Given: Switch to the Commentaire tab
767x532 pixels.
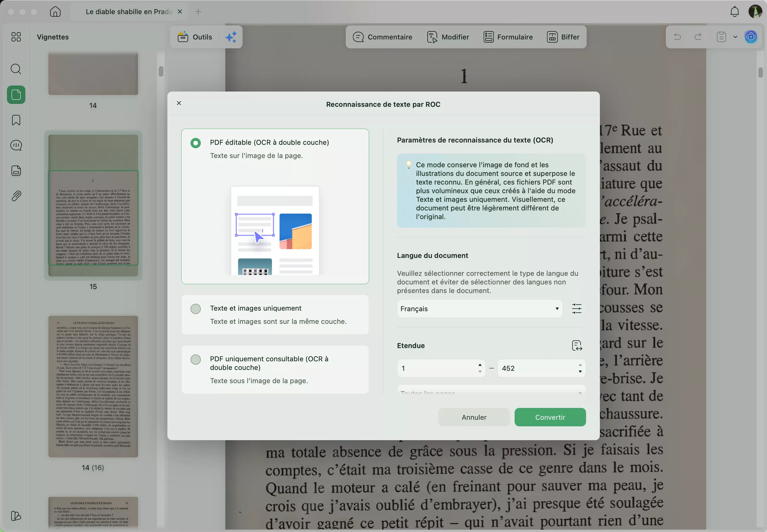Looking at the screenshot, I should (x=382, y=37).
